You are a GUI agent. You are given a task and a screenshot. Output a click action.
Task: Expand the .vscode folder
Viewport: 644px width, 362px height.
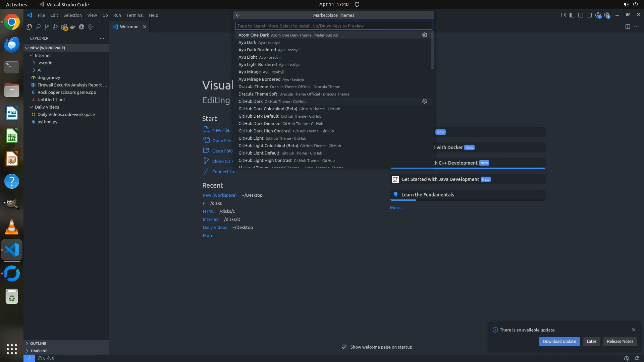pos(45,63)
